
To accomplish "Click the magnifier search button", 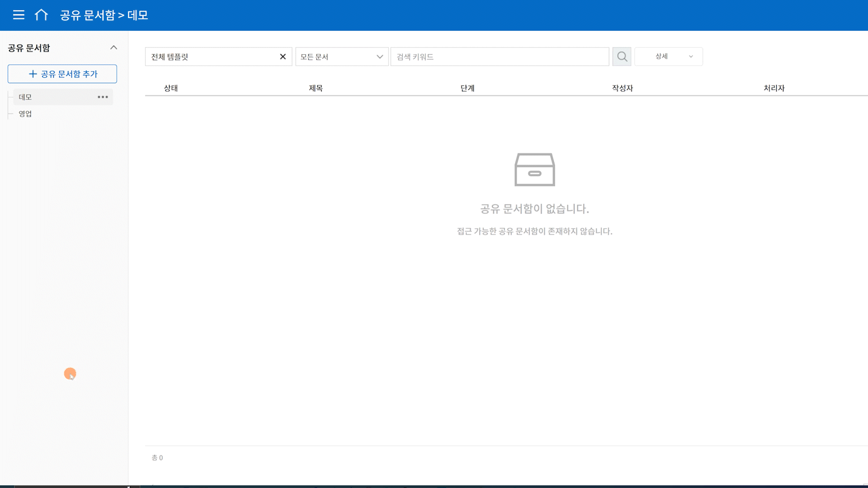I will point(622,56).
